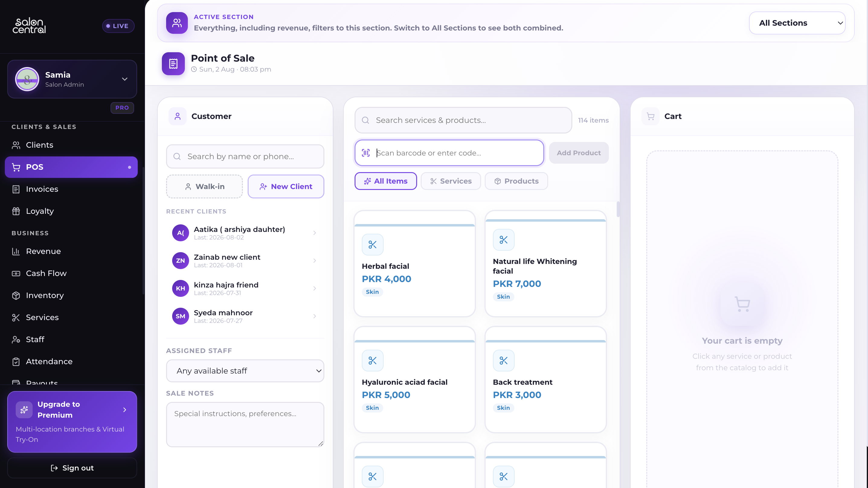Screen dimensions: 868x488
Task: Click the chevron on kinza hajra's row
Action: coord(314,288)
